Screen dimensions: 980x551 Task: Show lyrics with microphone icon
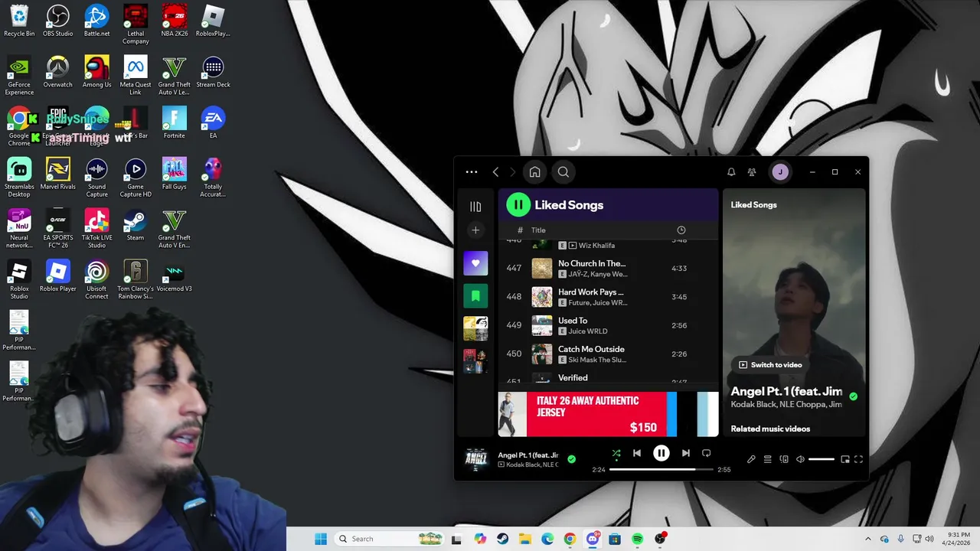point(751,459)
